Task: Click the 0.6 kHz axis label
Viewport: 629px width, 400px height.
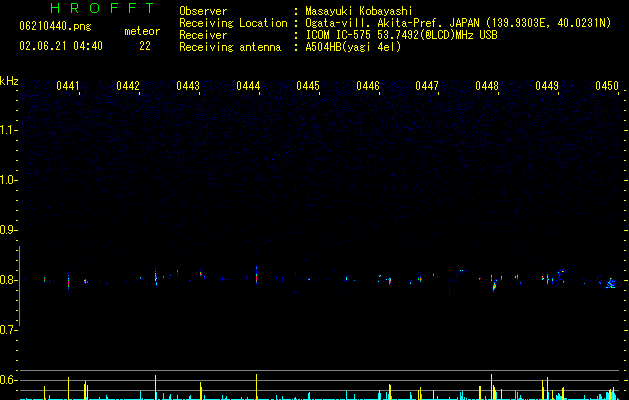Action: [x=9, y=380]
